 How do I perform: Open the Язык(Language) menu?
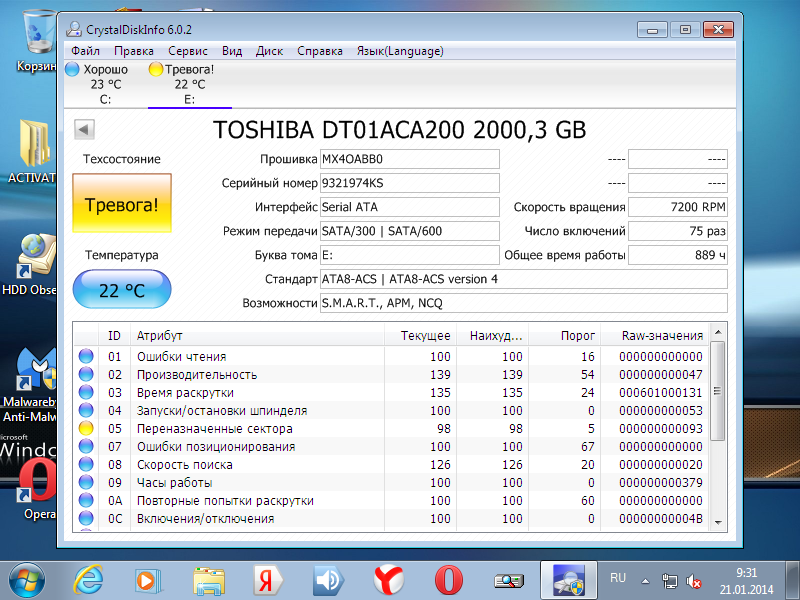coord(400,51)
